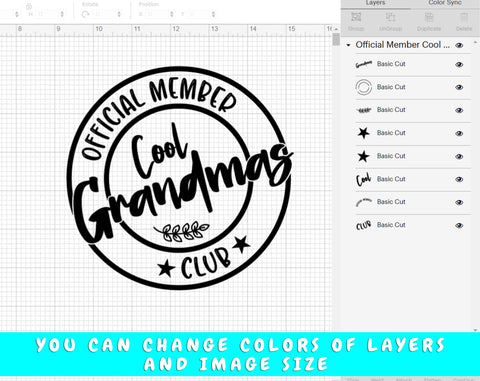
Task: Click the Position X input field
Action: coord(157,14)
